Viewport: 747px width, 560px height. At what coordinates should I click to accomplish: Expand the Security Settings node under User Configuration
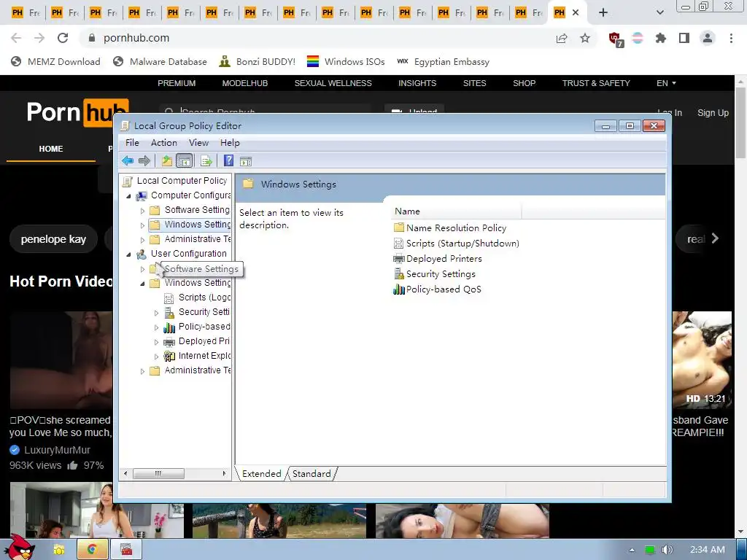[x=156, y=313]
